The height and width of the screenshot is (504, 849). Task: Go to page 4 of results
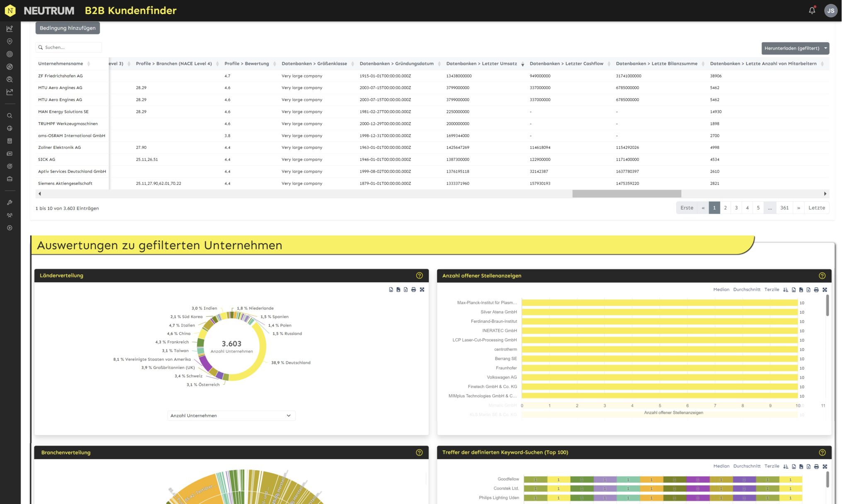coord(747,208)
